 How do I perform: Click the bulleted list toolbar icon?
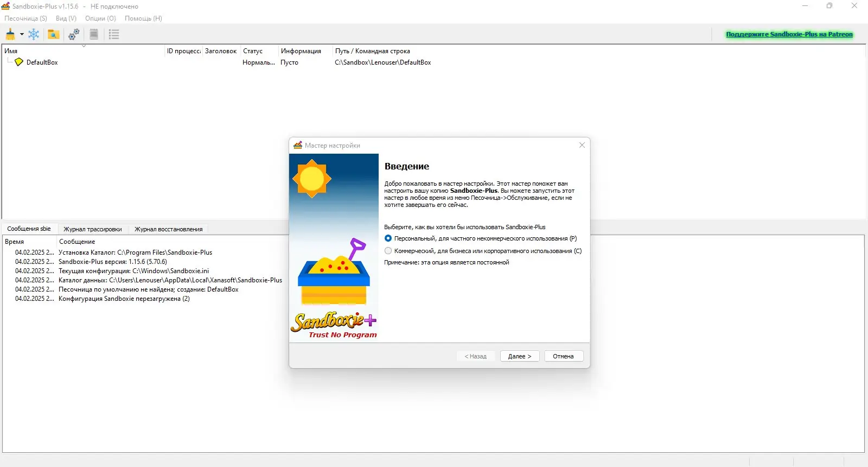click(114, 34)
